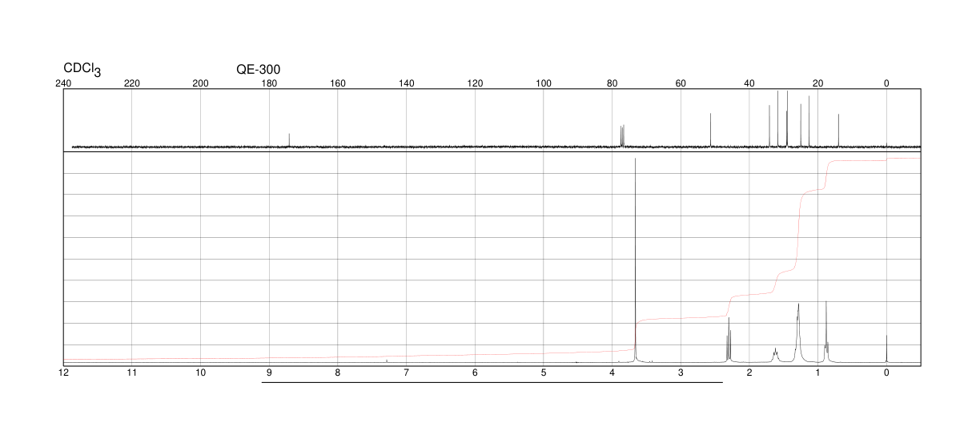Click the 12 ppm tick label on the proton axis

coord(63,373)
